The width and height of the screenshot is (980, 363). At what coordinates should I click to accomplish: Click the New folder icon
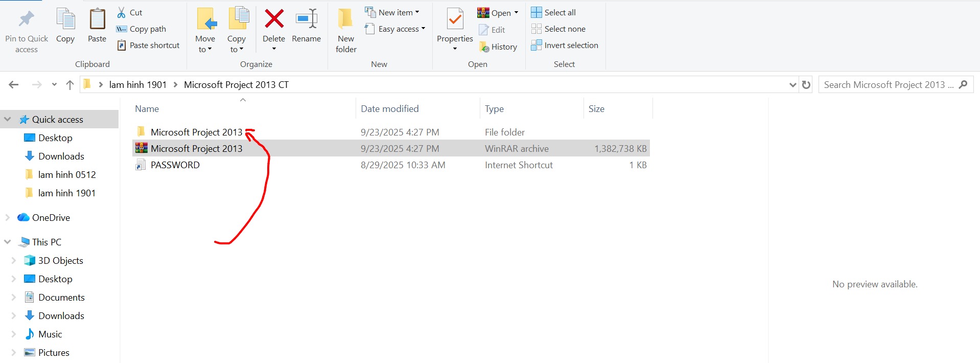point(346,19)
